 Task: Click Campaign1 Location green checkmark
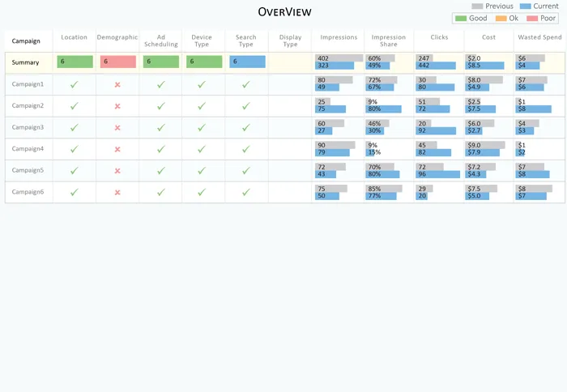(x=75, y=84)
